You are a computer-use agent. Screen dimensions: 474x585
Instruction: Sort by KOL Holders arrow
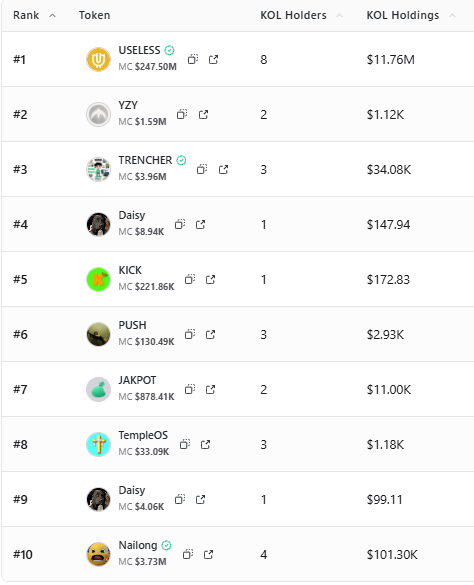(339, 15)
